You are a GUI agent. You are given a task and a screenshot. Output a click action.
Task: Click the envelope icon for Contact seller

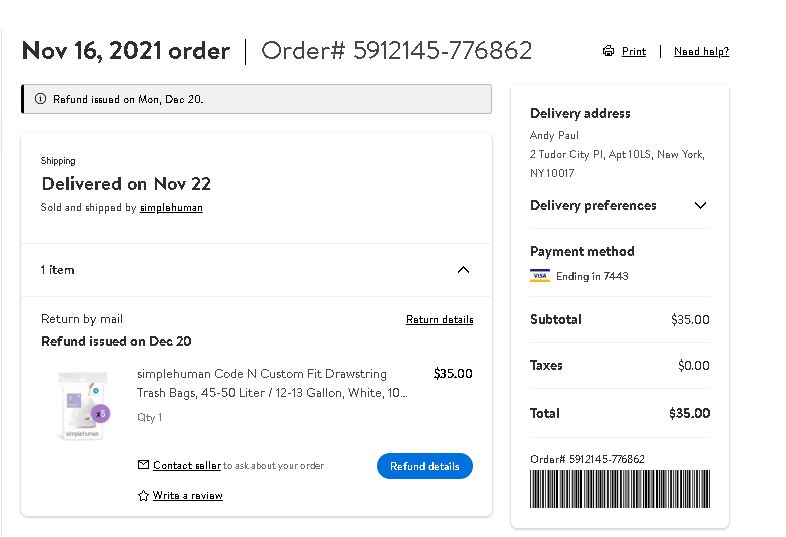[x=143, y=465]
